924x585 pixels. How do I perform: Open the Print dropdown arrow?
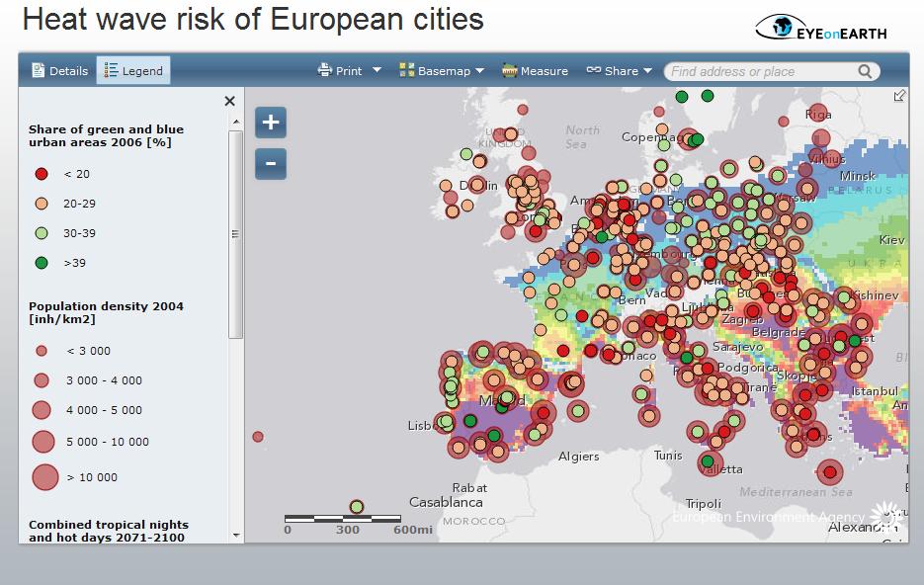(x=377, y=70)
